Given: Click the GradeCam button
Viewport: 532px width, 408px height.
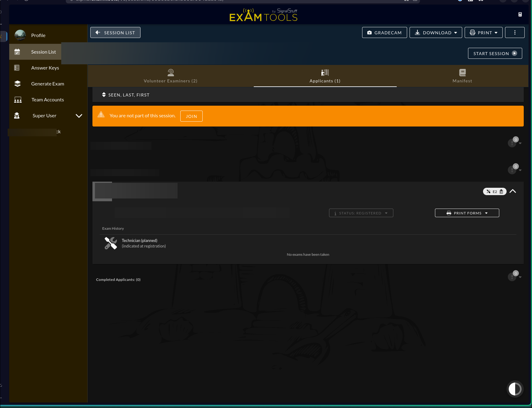Looking at the screenshot, I should click(384, 32).
